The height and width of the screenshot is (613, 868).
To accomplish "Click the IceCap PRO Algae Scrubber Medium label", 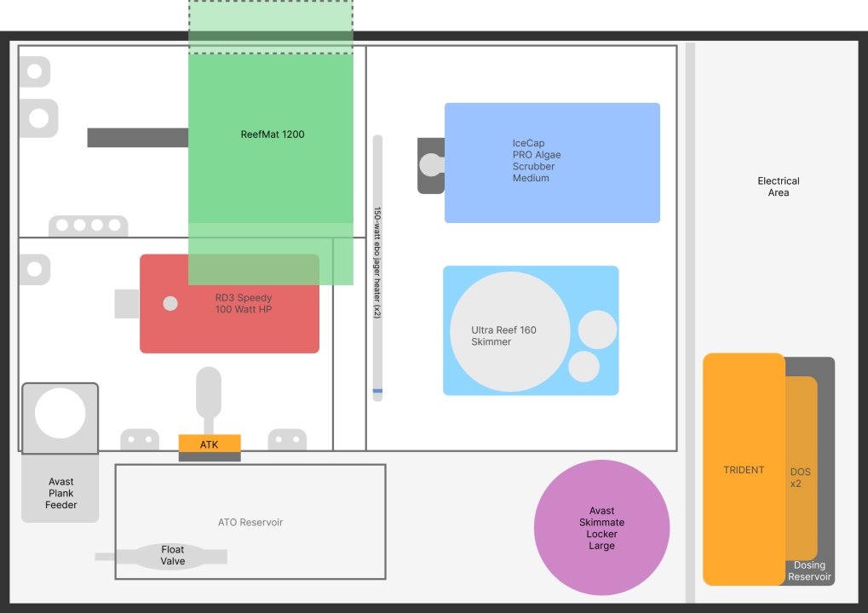I will [x=537, y=160].
